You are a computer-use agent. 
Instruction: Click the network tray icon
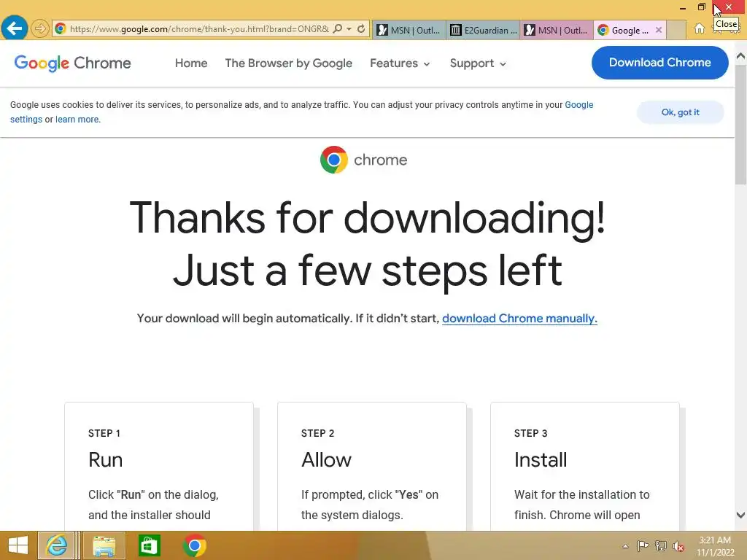[x=661, y=545]
